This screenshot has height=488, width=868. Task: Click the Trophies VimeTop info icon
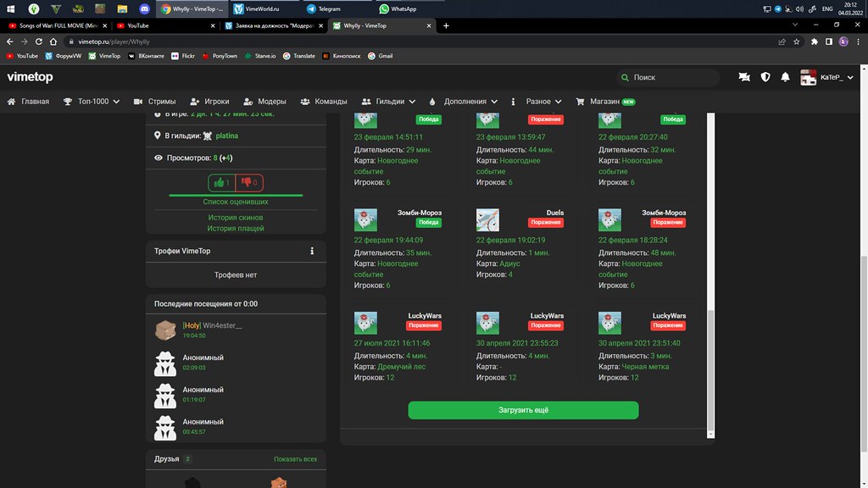click(312, 251)
